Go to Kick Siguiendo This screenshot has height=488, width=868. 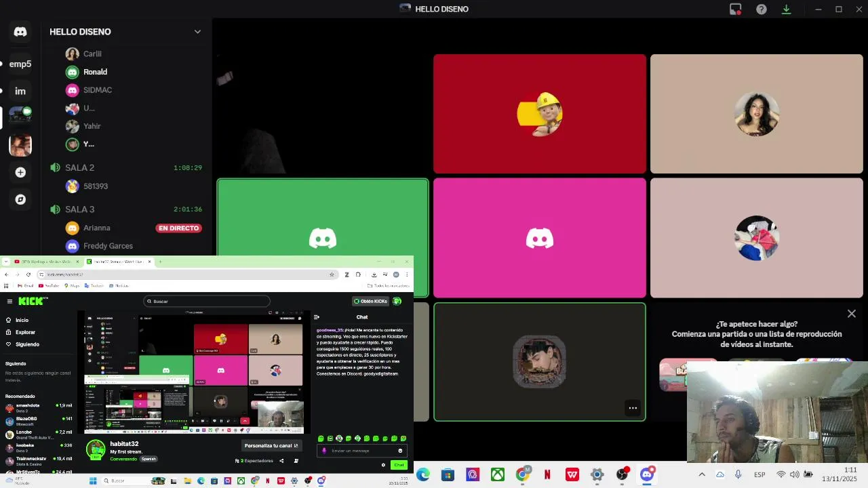pos(22,344)
